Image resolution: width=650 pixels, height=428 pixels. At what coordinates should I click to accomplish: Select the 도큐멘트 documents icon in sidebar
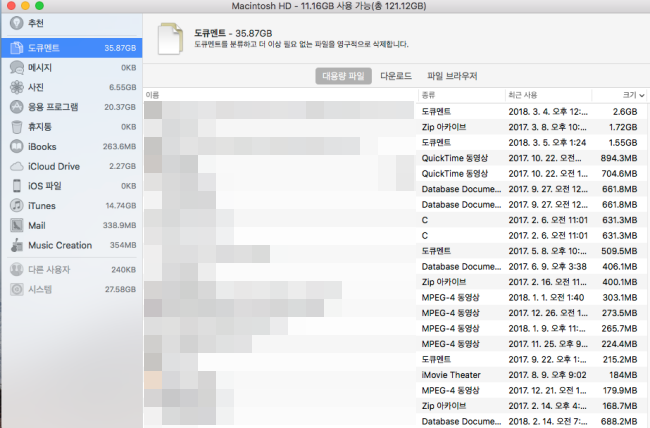tap(17, 48)
